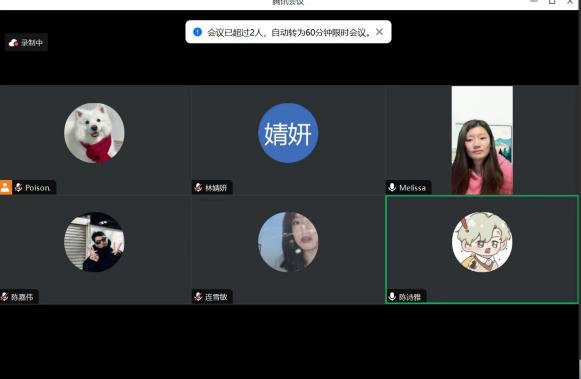This screenshot has height=379, width=581.
Task: Click the cloud recording status icon
Action: 13,43
